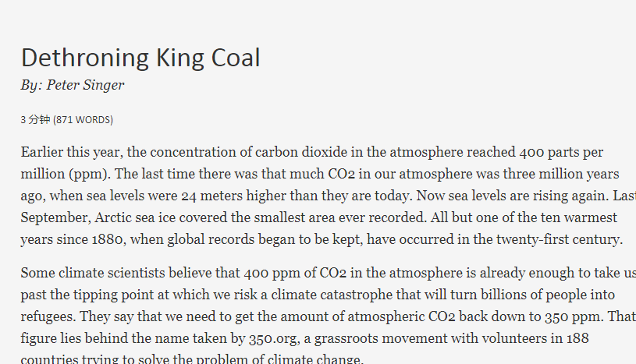Click the number 188 before countries
Image resolution: width=636 pixels, height=364 pixels.
coord(577,338)
